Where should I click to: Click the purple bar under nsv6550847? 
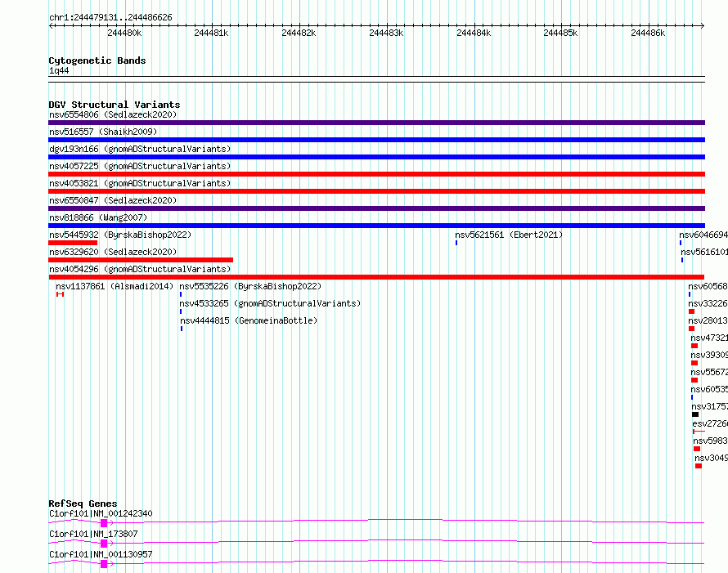(376, 208)
